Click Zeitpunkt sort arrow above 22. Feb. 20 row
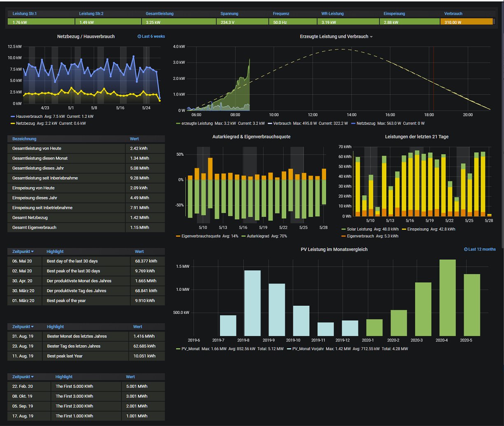504x426 pixels. point(33,377)
